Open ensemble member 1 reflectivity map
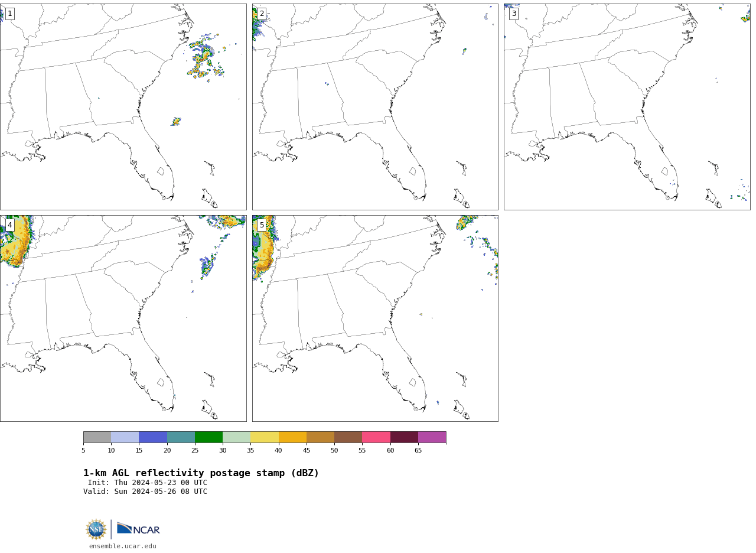Viewport: 756px width, 553px height. (x=123, y=107)
